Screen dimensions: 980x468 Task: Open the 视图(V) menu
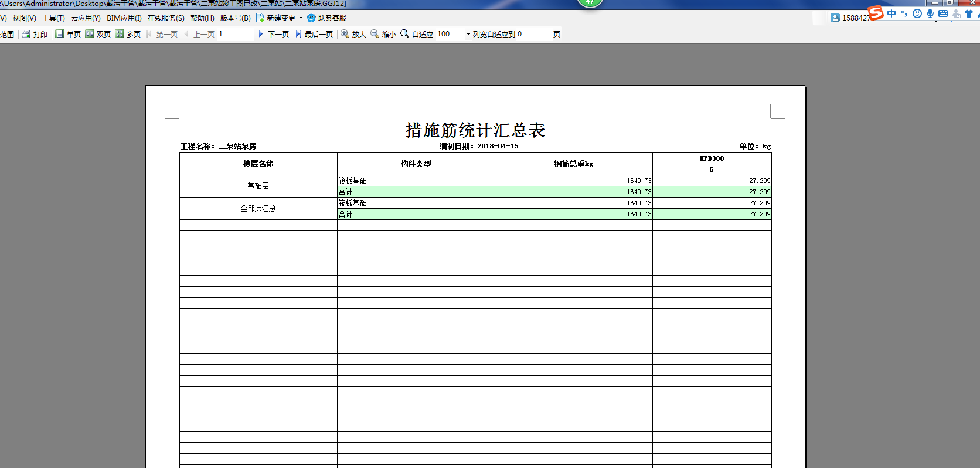tap(25, 18)
